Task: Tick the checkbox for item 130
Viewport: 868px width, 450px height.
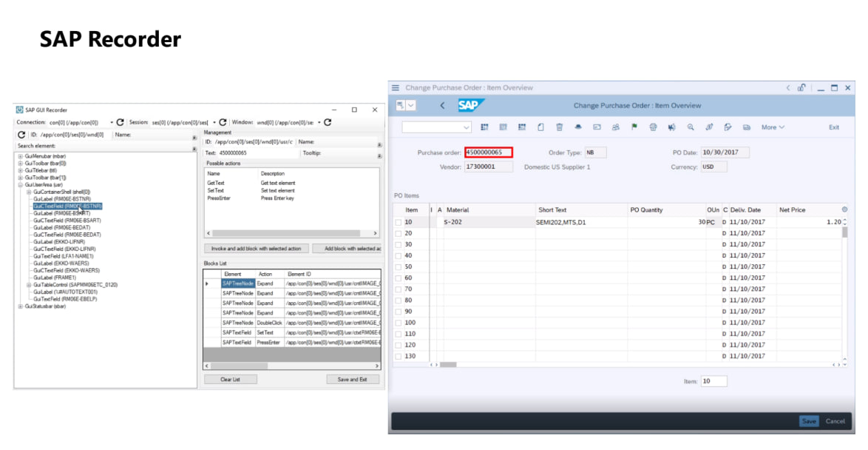Action: 398,356
